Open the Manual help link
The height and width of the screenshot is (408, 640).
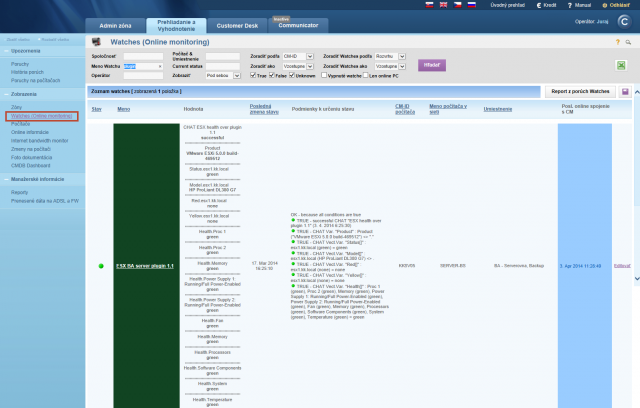click(x=579, y=5)
